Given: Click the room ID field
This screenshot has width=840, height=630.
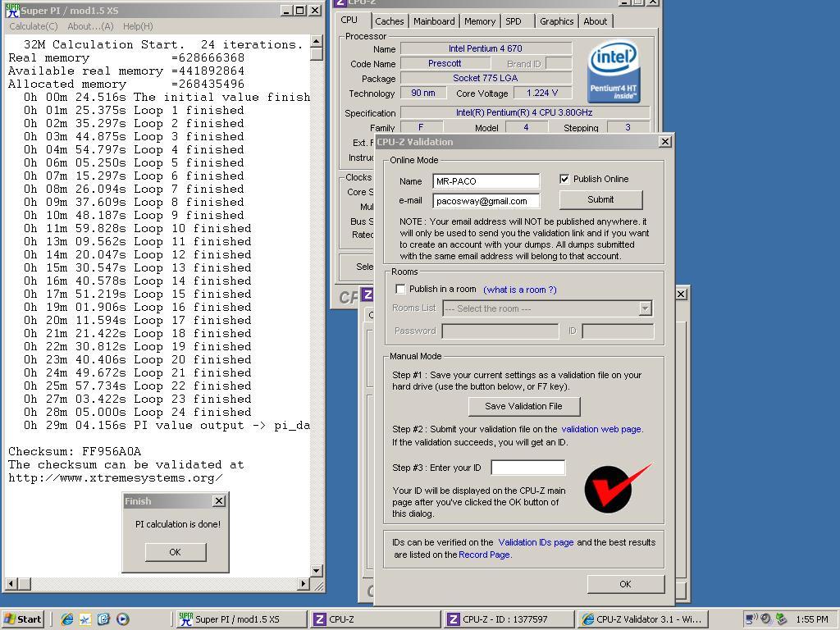Looking at the screenshot, I should 618,331.
